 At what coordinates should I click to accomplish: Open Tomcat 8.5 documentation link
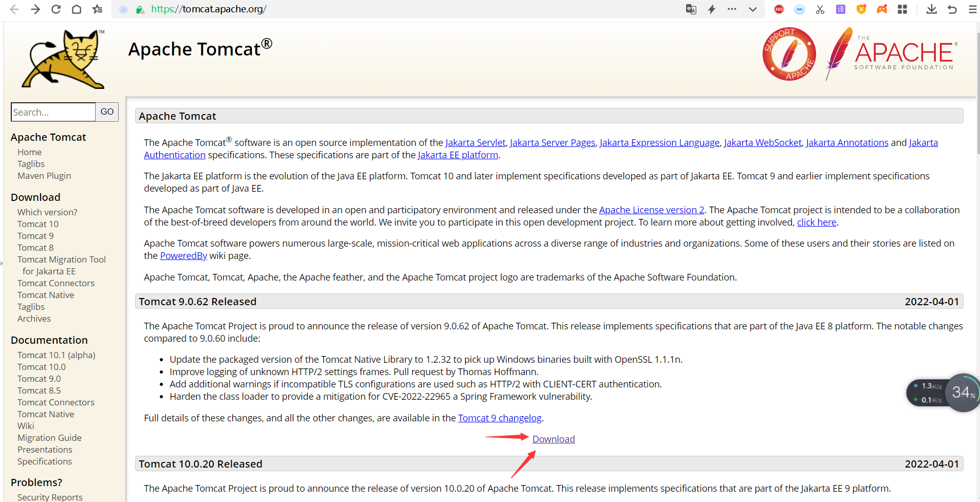click(x=39, y=391)
